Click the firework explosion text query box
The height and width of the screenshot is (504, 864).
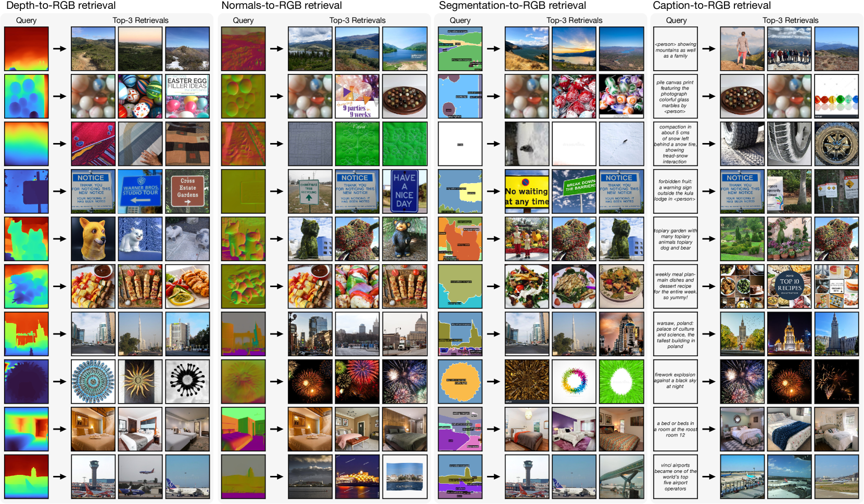click(675, 382)
